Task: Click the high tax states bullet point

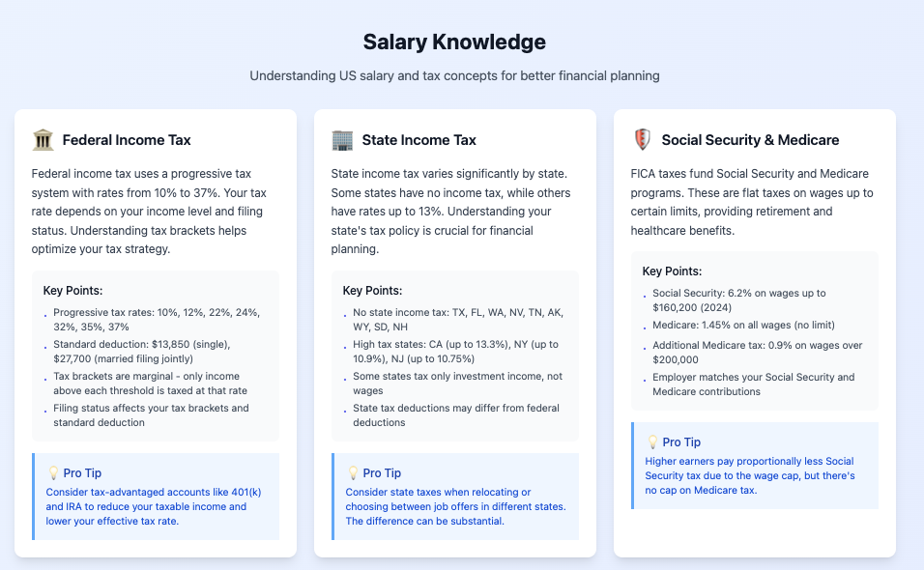Action: tap(456, 352)
